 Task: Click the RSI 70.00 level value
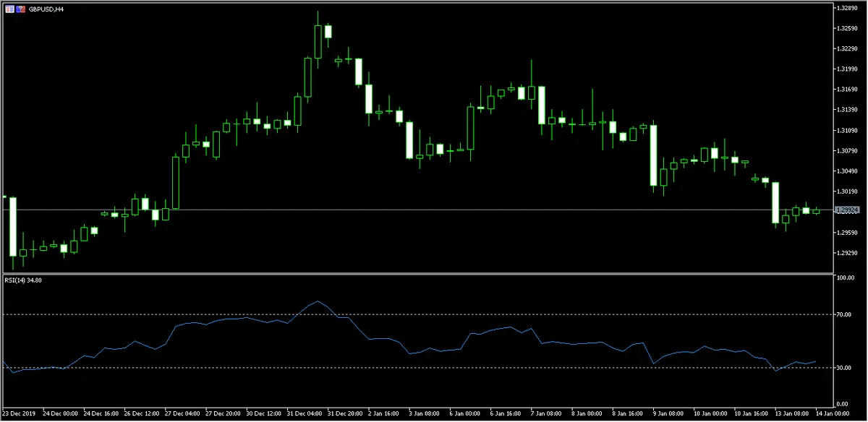[x=846, y=314]
